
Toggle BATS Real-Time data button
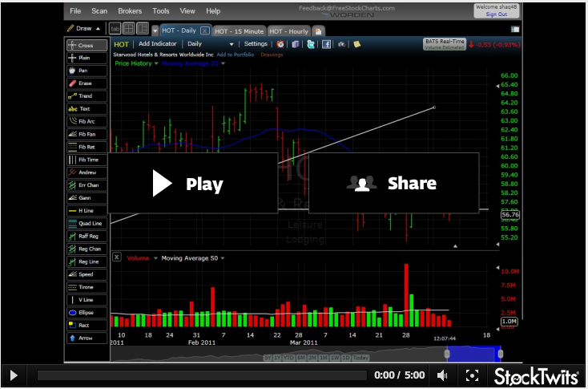(445, 44)
